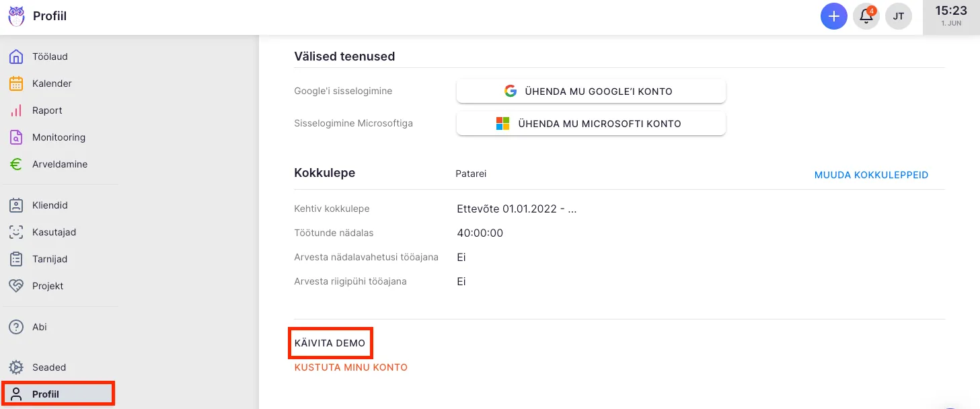Viewport: 980px width, 409px height.
Task: Click the Kalender calendar icon
Action: pos(16,83)
